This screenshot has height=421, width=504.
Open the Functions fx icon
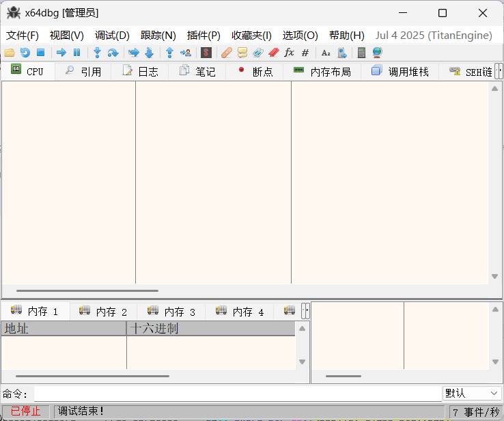pyautogui.click(x=289, y=53)
